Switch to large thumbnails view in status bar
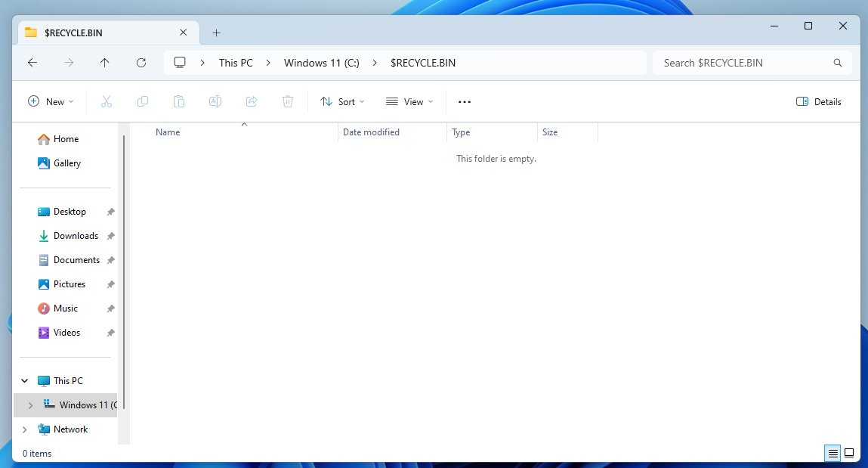The image size is (868, 468). (x=849, y=453)
